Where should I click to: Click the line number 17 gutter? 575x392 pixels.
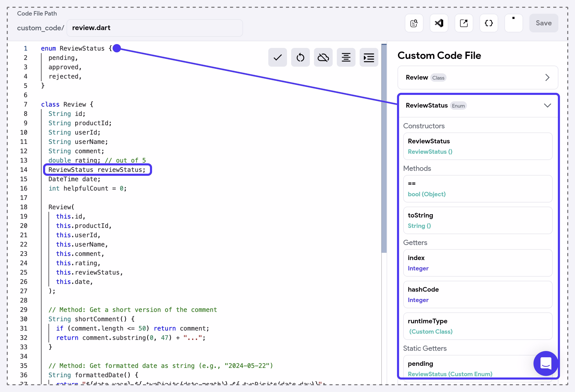(x=24, y=198)
